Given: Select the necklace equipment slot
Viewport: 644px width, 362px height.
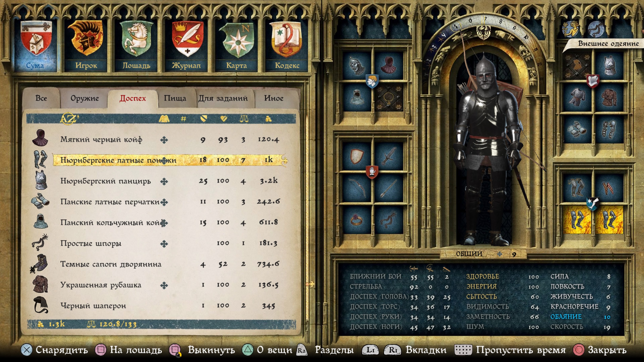Looking at the screenshot, I should (389, 97).
